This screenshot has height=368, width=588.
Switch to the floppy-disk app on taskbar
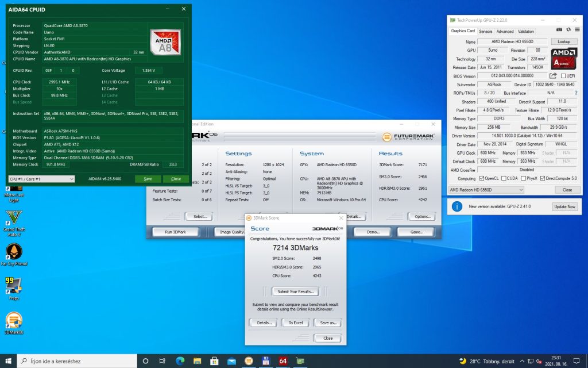coord(266,361)
